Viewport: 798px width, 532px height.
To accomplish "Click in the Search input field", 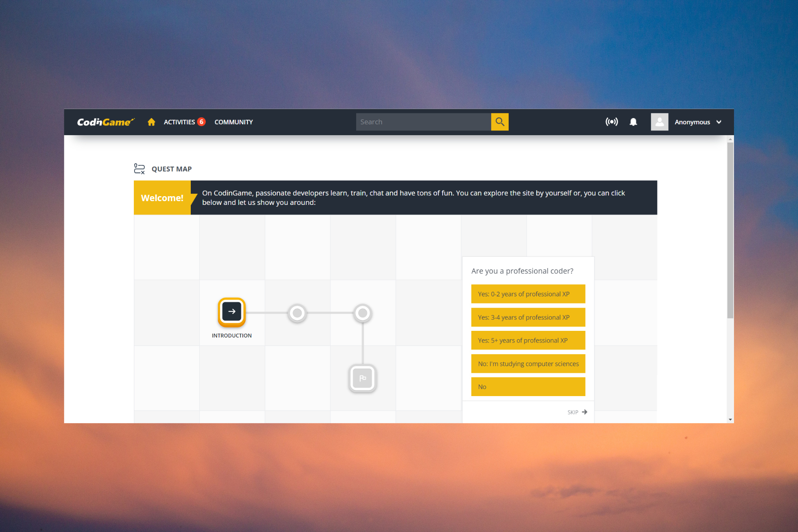I will [423, 122].
